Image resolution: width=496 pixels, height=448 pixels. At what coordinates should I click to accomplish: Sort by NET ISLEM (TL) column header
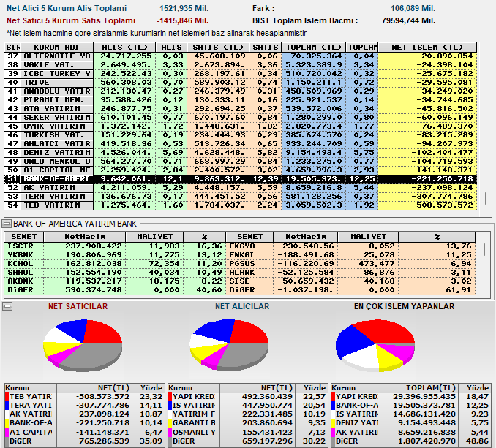click(427, 48)
